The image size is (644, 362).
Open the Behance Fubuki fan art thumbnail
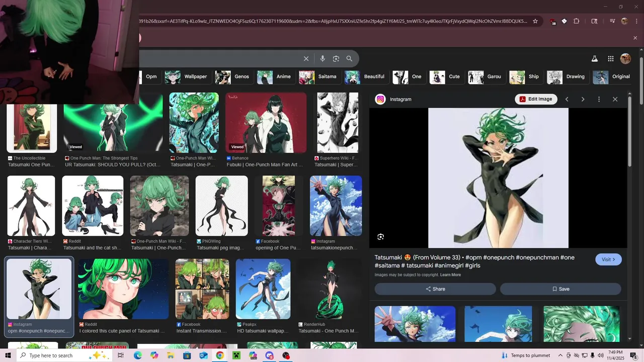(266, 123)
